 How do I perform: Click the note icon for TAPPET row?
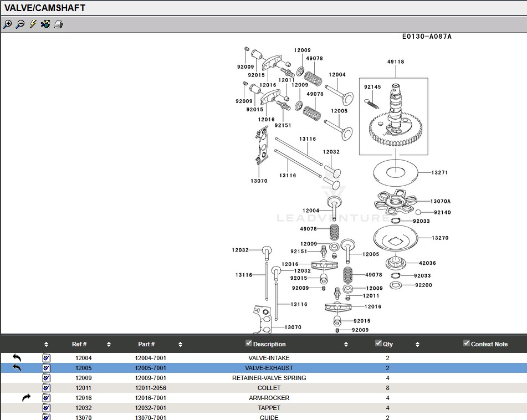pyautogui.click(x=47, y=408)
